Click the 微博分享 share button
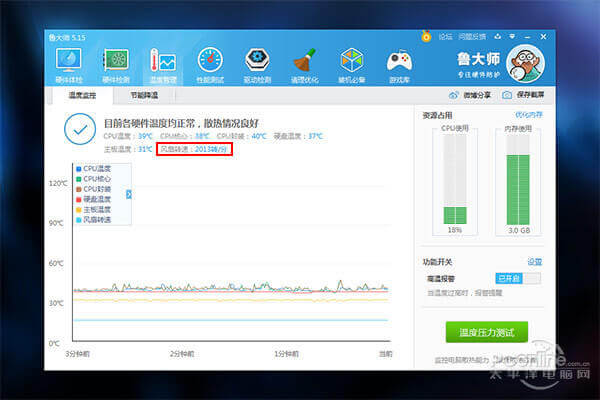The image size is (600, 400). [470, 95]
